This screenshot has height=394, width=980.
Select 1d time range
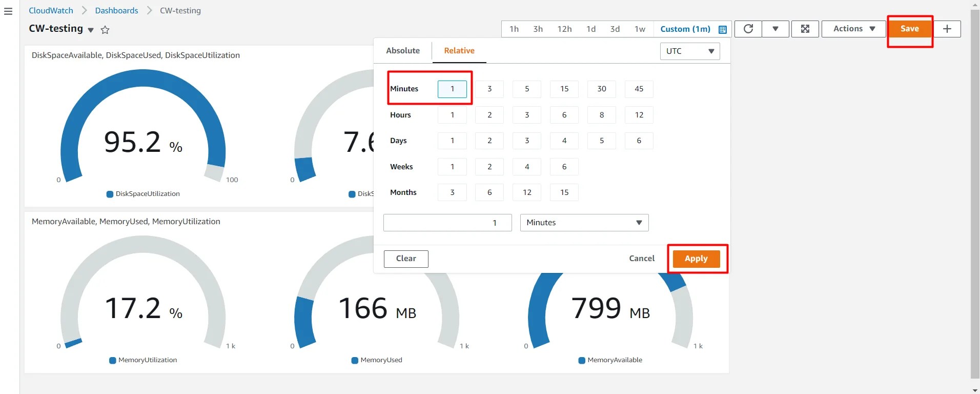(591, 29)
